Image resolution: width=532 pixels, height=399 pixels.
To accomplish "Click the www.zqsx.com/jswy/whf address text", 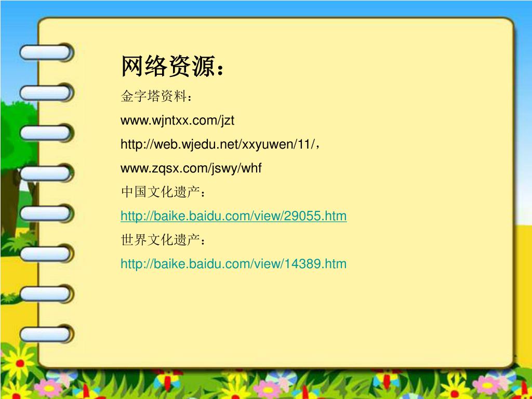I will click(191, 169).
